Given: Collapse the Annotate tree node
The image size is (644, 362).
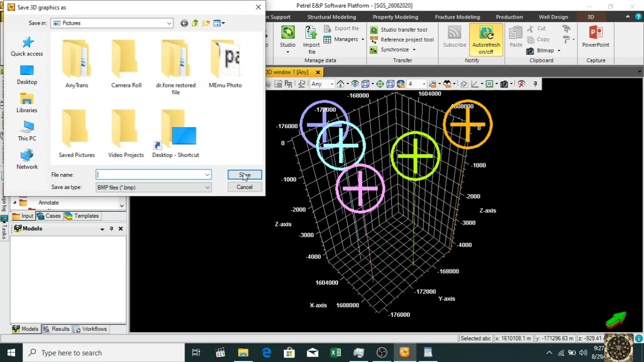Looking at the screenshot, I should [x=15, y=203].
